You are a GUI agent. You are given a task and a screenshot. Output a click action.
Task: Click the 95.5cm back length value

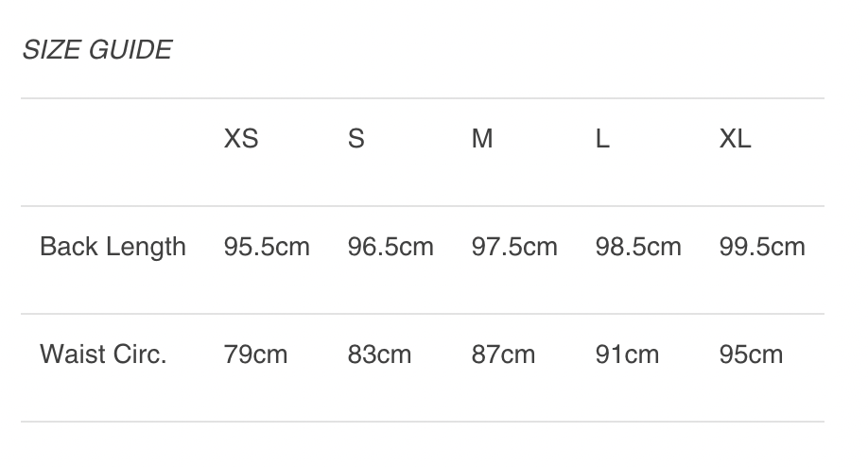[267, 247]
